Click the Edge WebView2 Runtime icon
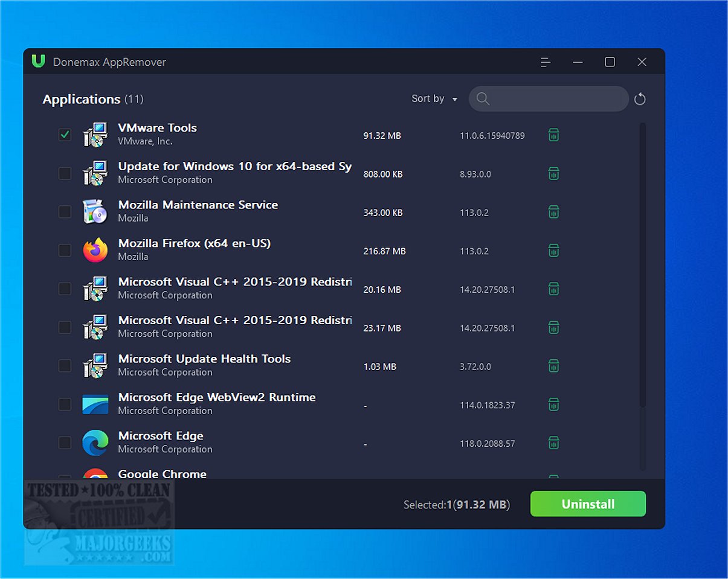The image size is (728, 579). [x=95, y=405]
